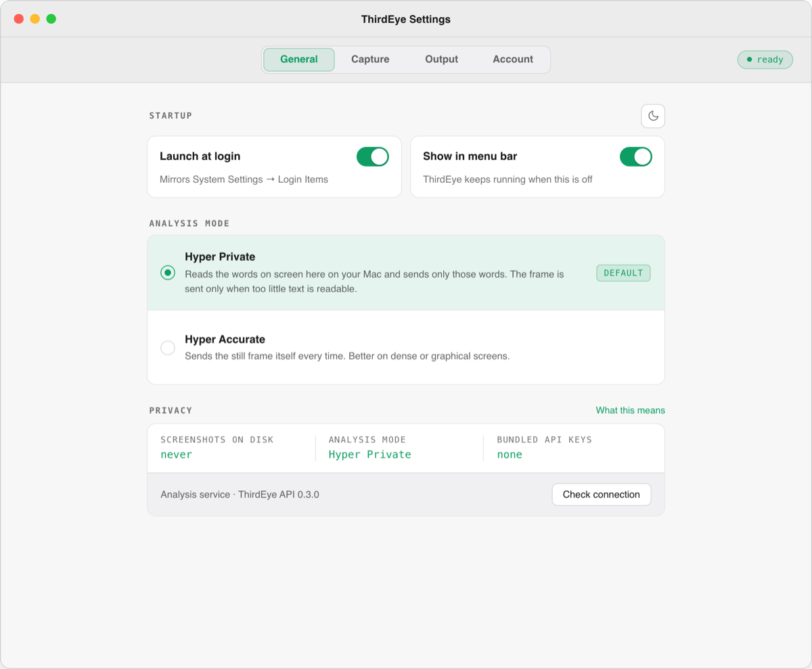Click the Hyper Private value under Analysis mode
This screenshot has height=669, width=812.
click(370, 454)
